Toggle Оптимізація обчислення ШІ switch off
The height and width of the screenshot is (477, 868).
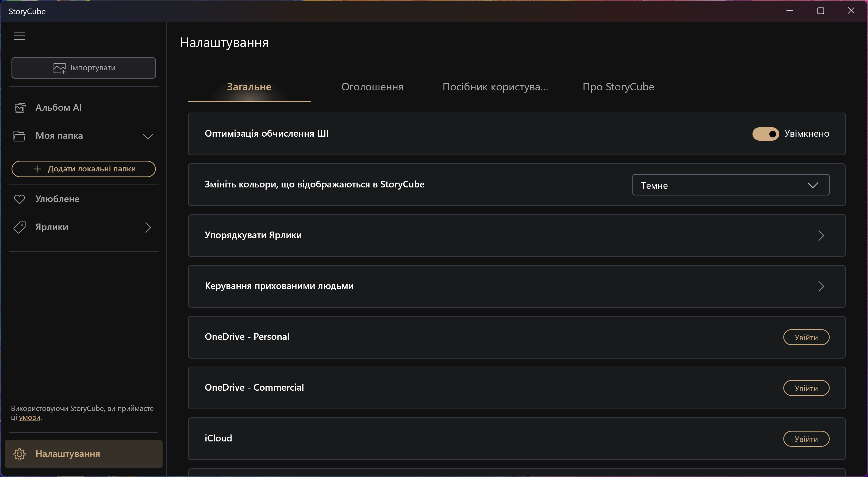point(765,134)
